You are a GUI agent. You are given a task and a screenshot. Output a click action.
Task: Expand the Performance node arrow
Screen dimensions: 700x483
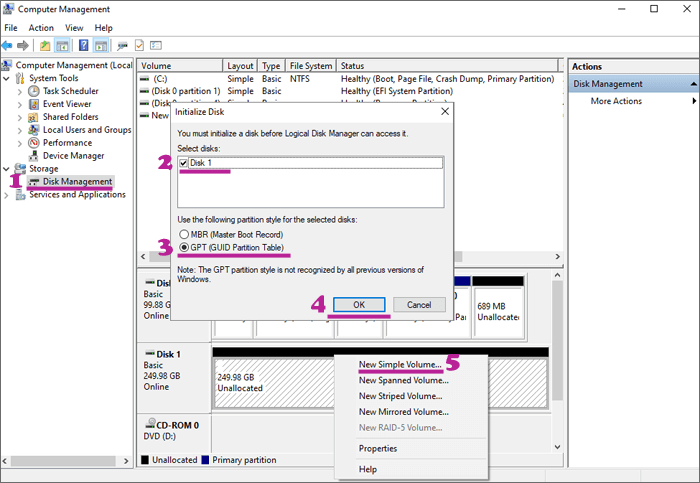[x=20, y=144]
